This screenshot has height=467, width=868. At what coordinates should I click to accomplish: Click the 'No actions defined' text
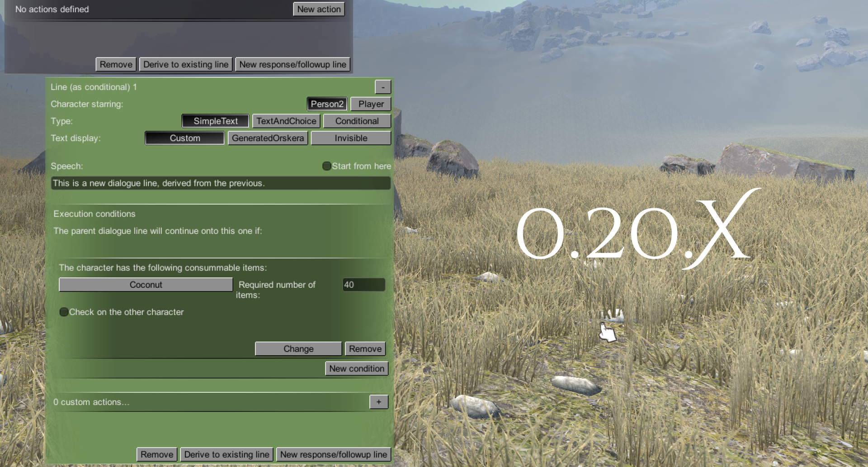pos(52,9)
